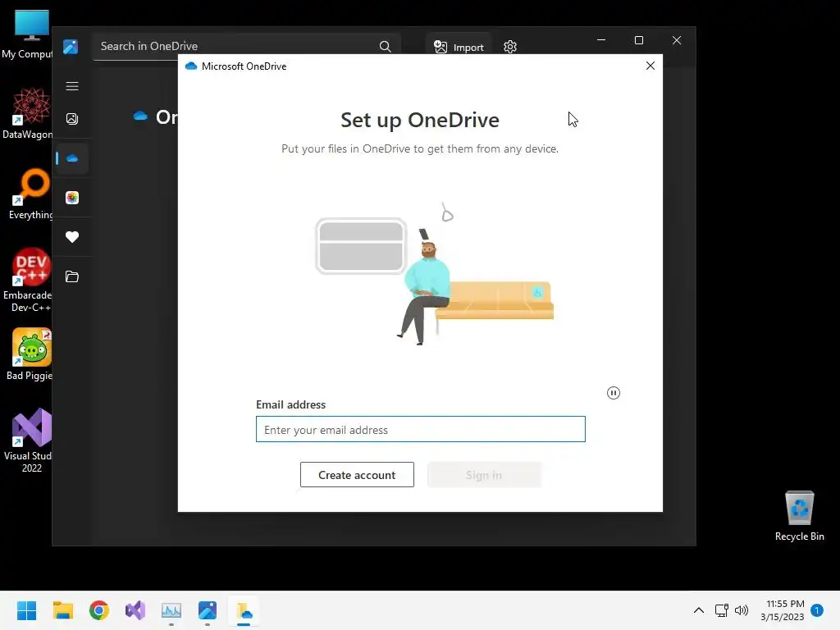Screen dimensions: 840x630
Task: Click the Photos app logo icon
Action: click(x=71, y=47)
